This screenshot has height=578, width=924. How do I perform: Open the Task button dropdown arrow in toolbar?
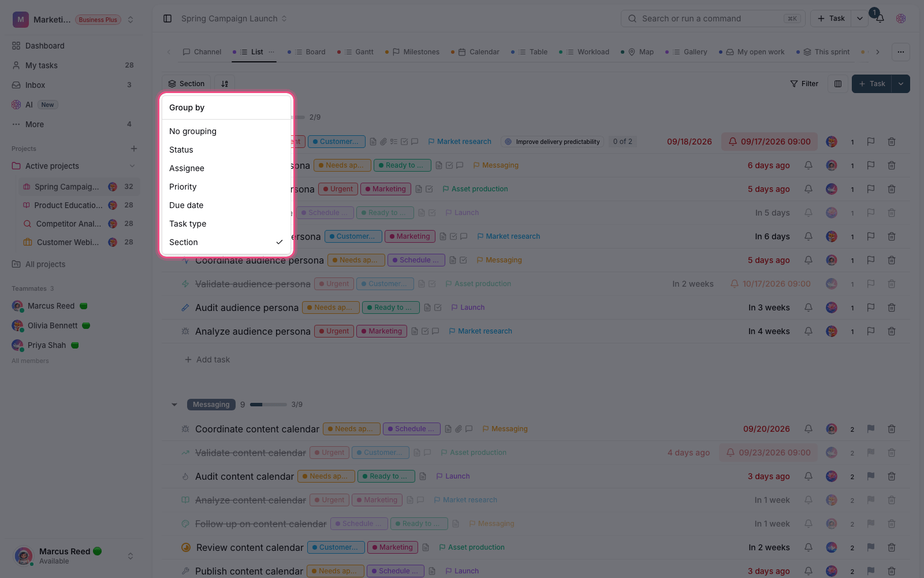[901, 84]
